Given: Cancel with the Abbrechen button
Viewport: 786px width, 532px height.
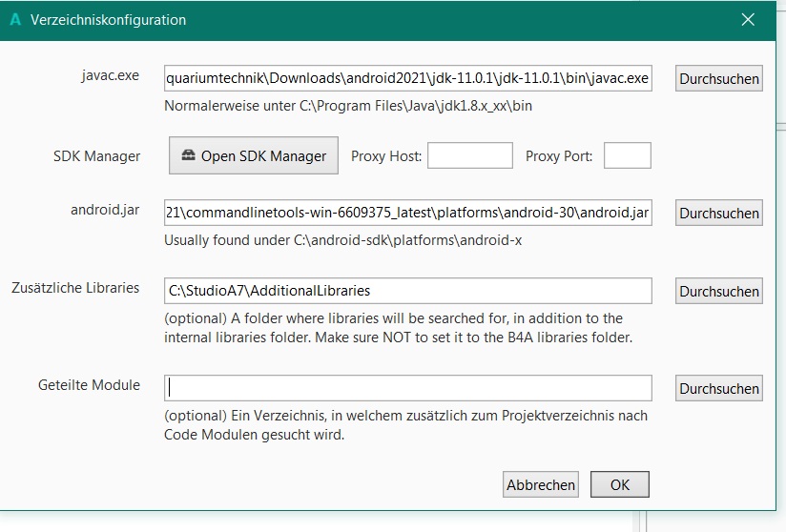Looking at the screenshot, I should 540,484.
